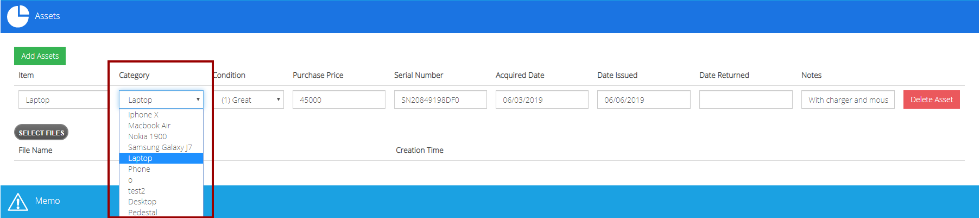Click the Notes field about charger
The image size is (980, 218).
pos(848,99)
